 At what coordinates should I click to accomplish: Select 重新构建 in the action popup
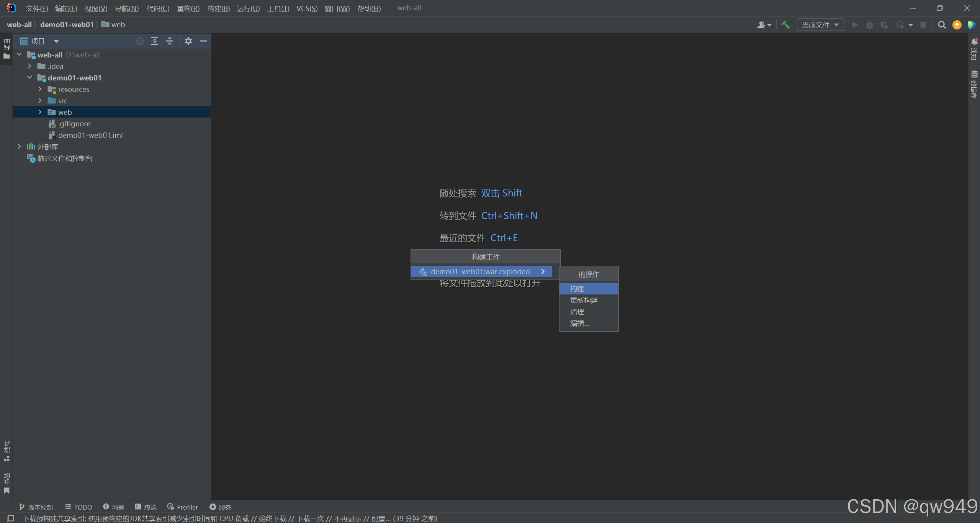point(584,300)
